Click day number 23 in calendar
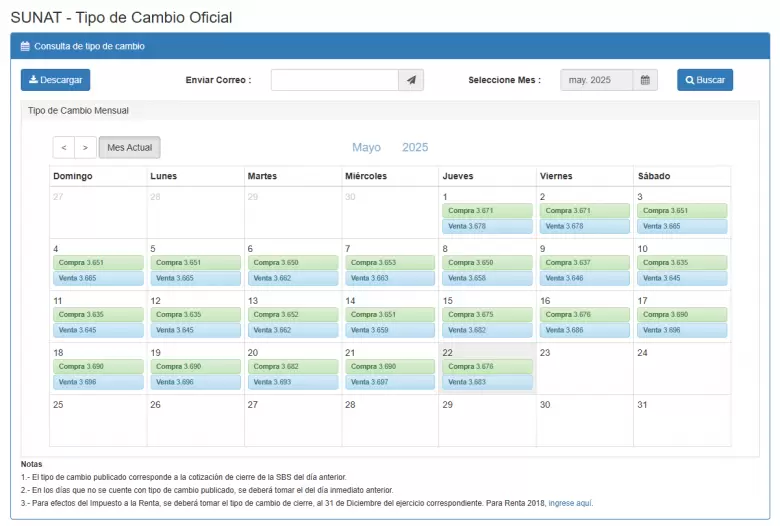780x526 pixels. tap(545, 353)
